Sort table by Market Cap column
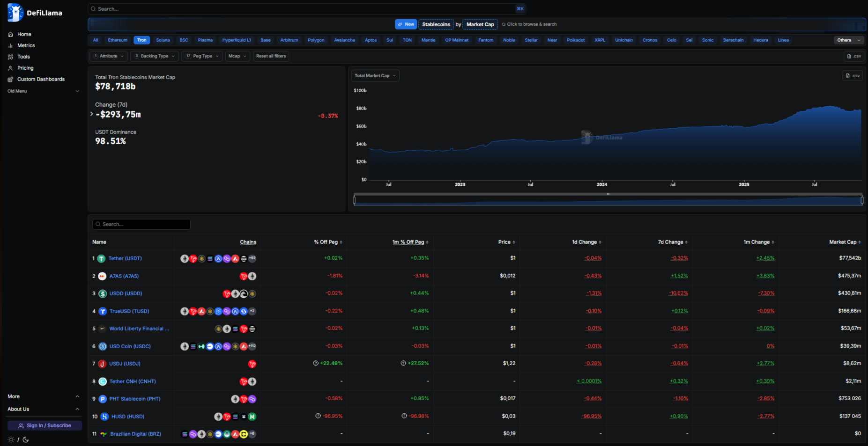 [845, 242]
